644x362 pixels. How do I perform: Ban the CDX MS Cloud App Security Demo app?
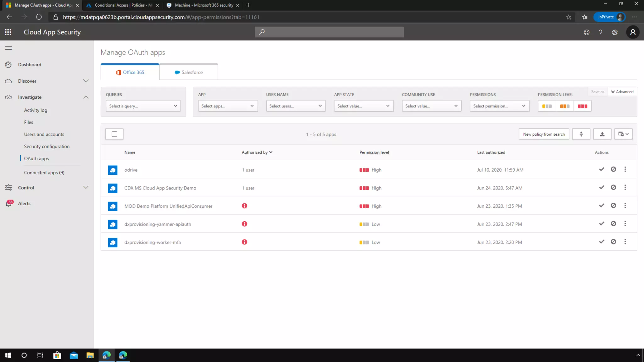click(613, 188)
